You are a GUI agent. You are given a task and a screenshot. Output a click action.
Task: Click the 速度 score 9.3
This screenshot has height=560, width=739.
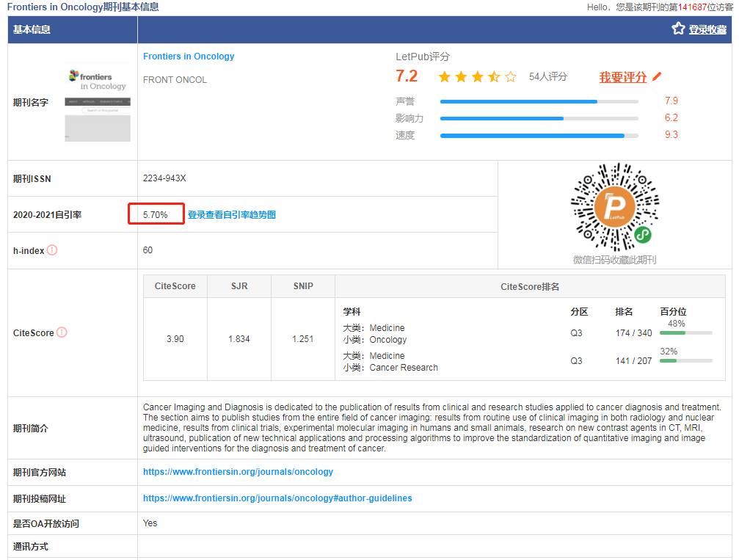(x=671, y=135)
